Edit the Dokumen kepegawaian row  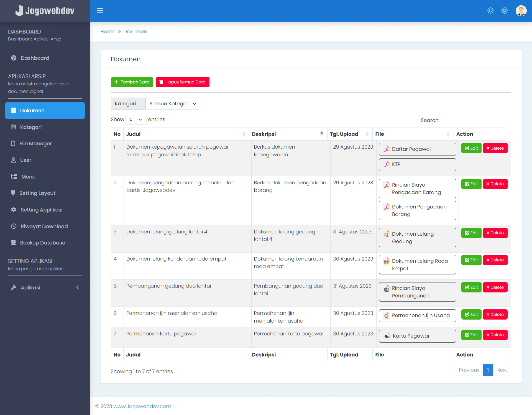471,148
